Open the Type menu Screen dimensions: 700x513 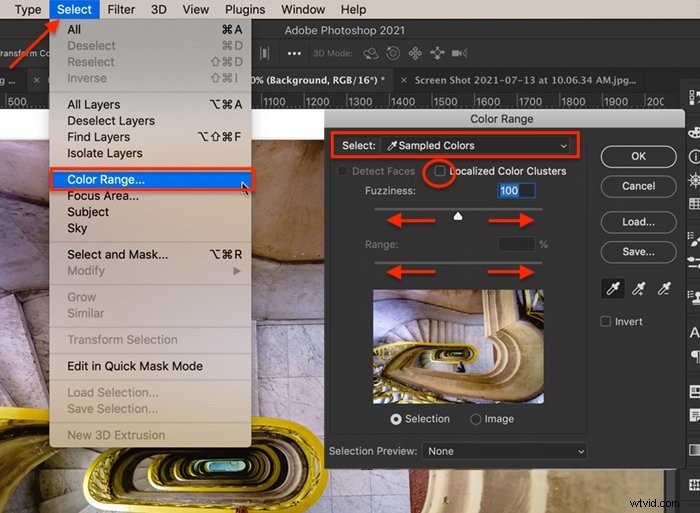click(x=28, y=9)
